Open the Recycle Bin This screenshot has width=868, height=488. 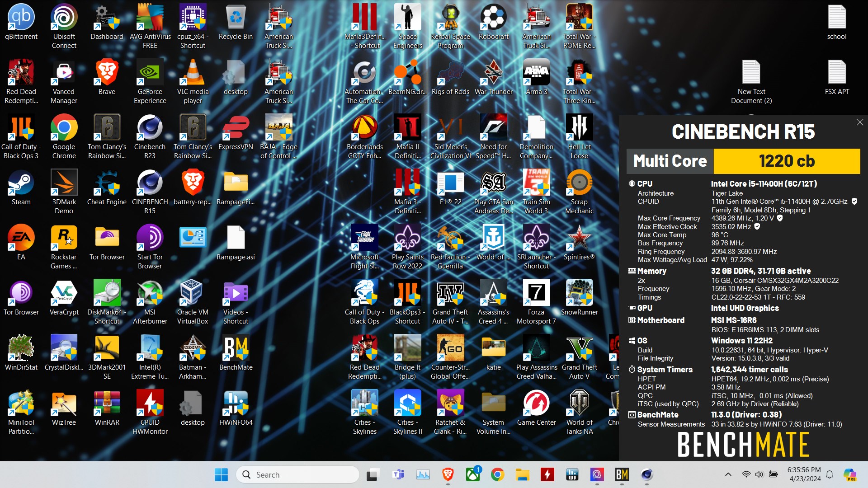coord(236,23)
